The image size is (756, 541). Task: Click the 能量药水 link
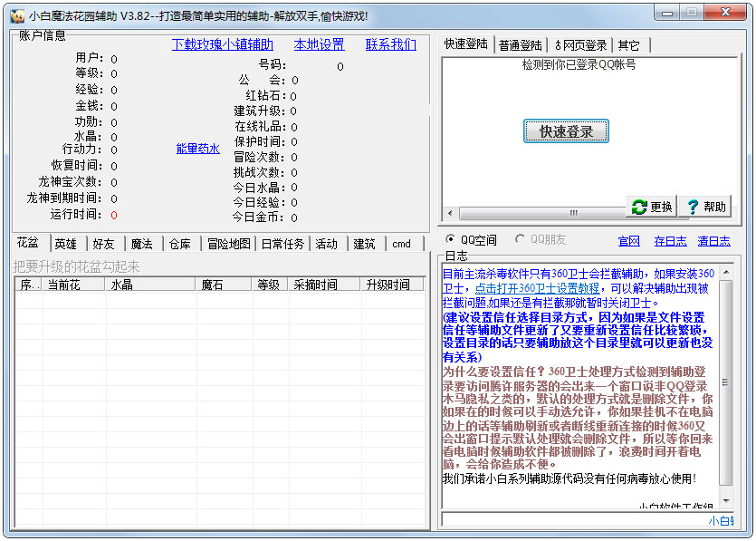coord(197,149)
